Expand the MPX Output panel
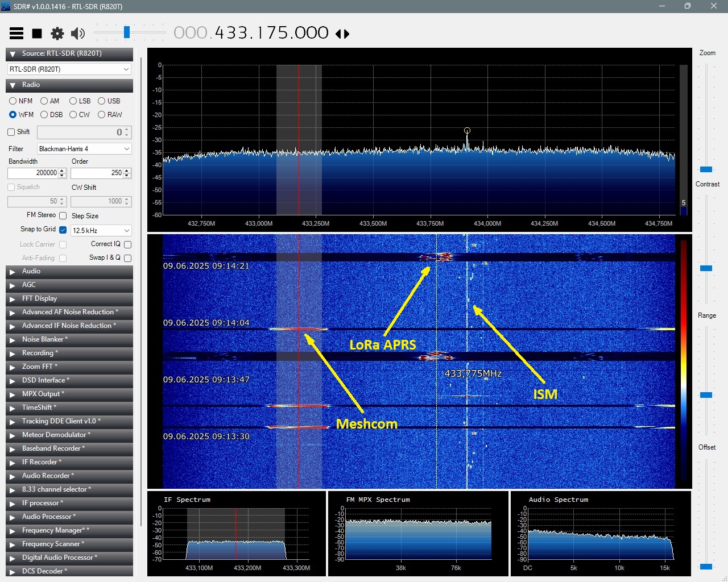 click(69, 394)
